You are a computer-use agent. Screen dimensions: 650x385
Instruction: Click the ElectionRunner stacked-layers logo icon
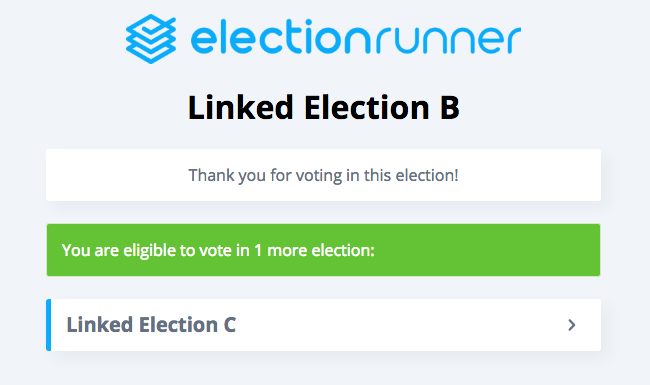coord(151,39)
